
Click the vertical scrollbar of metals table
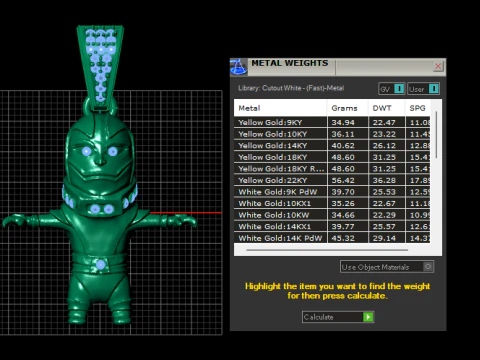click(x=436, y=135)
